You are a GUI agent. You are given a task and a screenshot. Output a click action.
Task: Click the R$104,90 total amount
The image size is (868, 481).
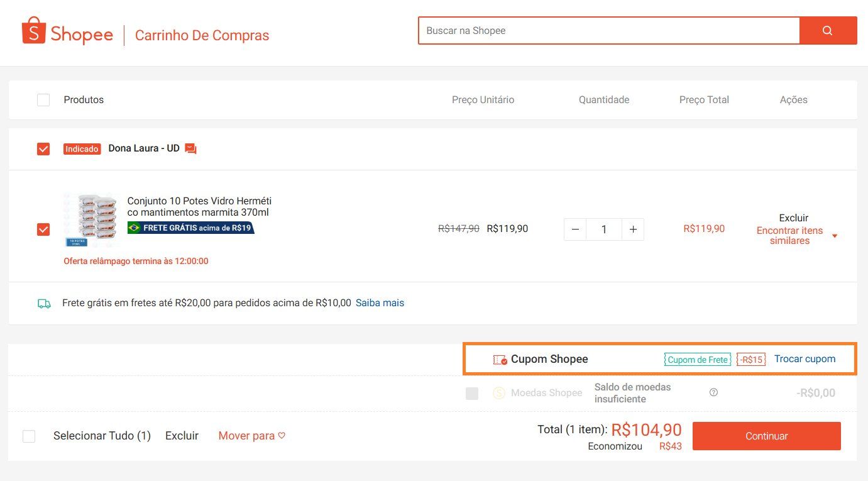(x=646, y=429)
